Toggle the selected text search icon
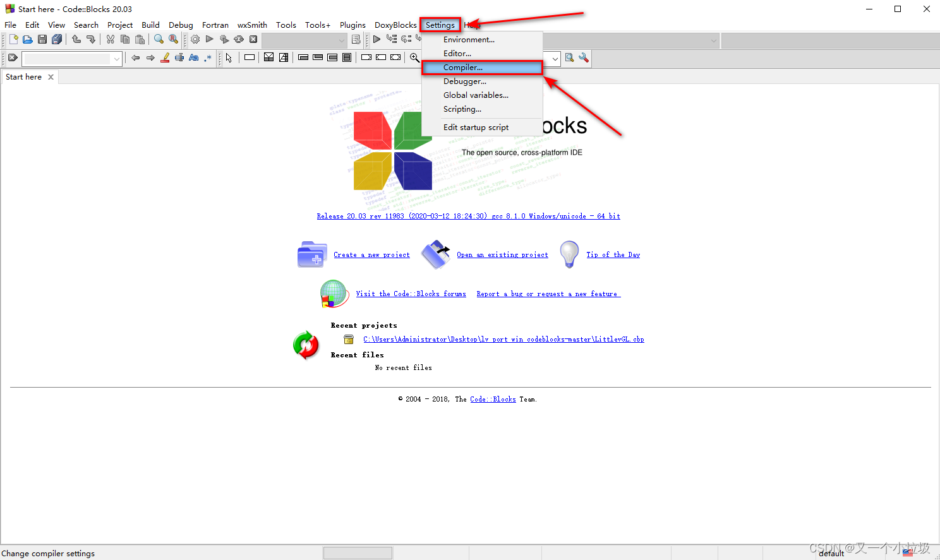This screenshot has height=560, width=940. [x=179, y=57]
